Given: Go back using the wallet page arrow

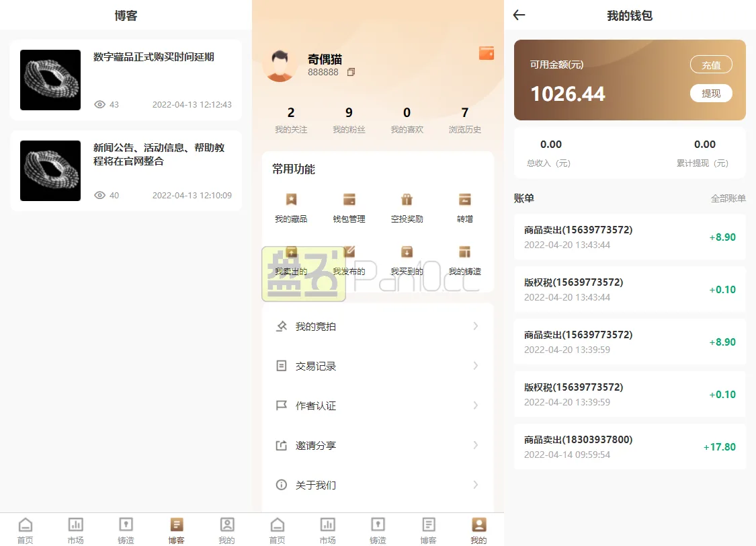Looking at the screenshot, I should 518,15.
